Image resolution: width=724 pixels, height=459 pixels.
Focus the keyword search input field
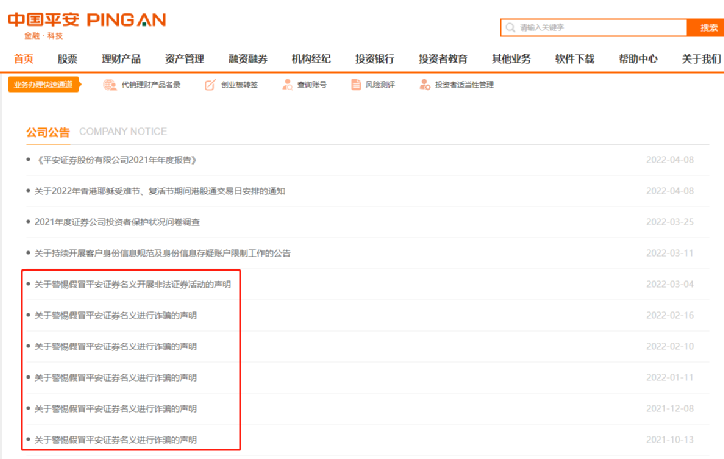(594, 28)
